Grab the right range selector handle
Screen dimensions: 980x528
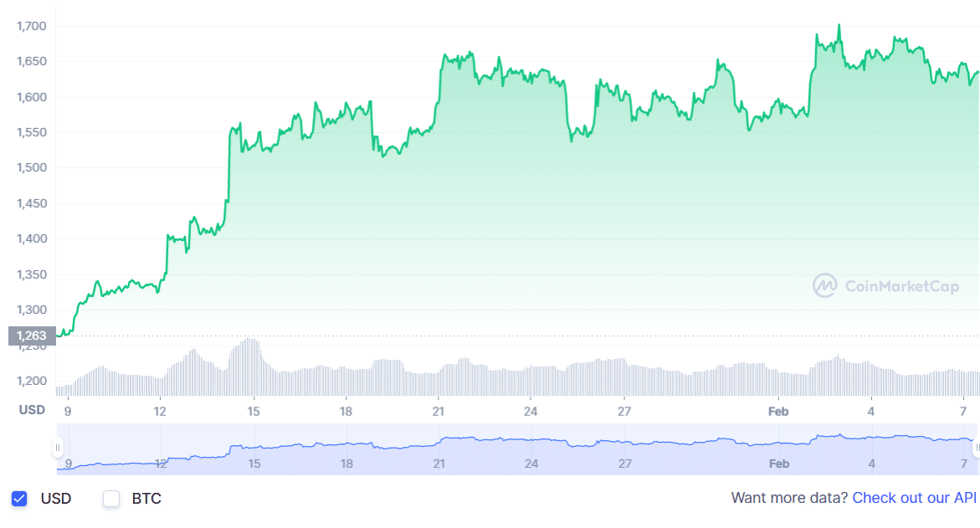click(x=976, y=448)
